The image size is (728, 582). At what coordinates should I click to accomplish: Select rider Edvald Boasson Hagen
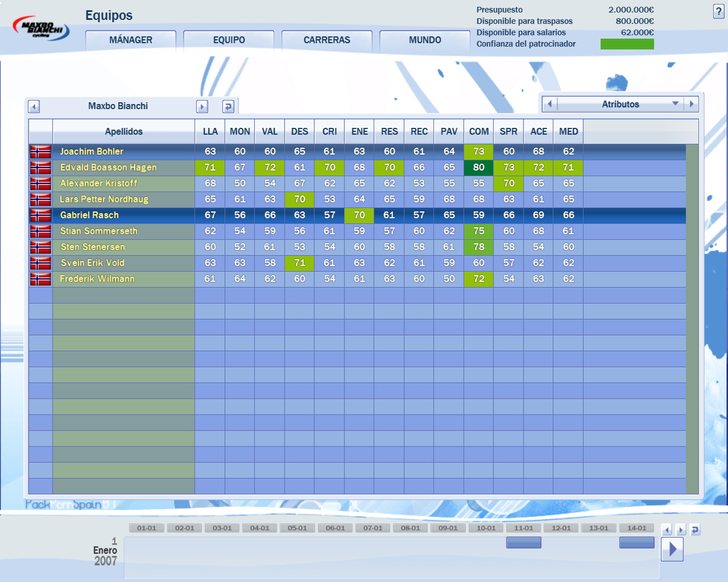pyautogui.click(x=109, y=167)
